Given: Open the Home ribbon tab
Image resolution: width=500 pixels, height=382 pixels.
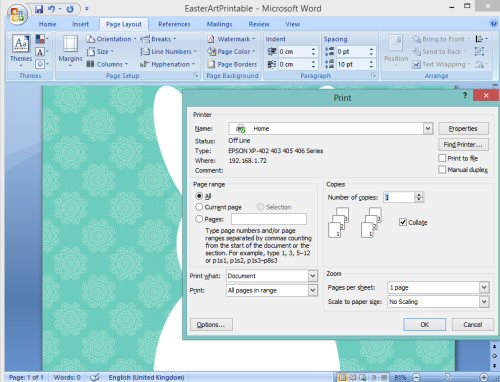Looking at the screenshot, I should [x=47, y=24].
